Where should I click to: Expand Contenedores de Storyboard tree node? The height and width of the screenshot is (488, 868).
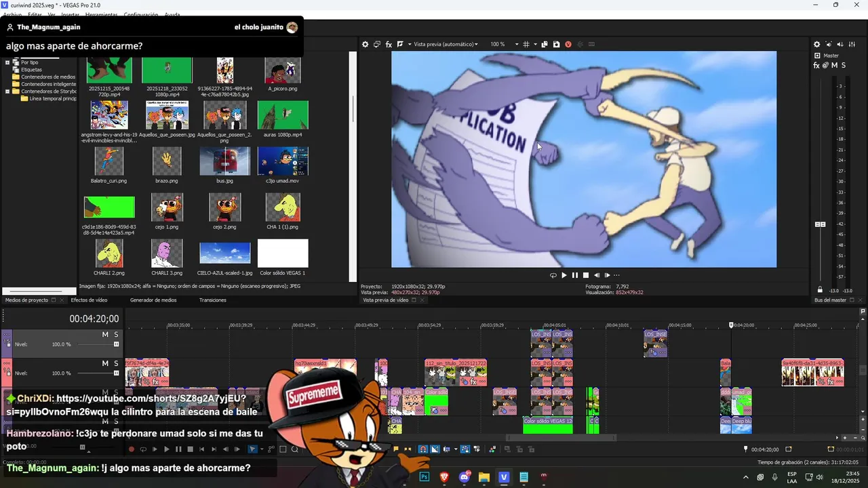pyautogui.click(x=8, y=91)
